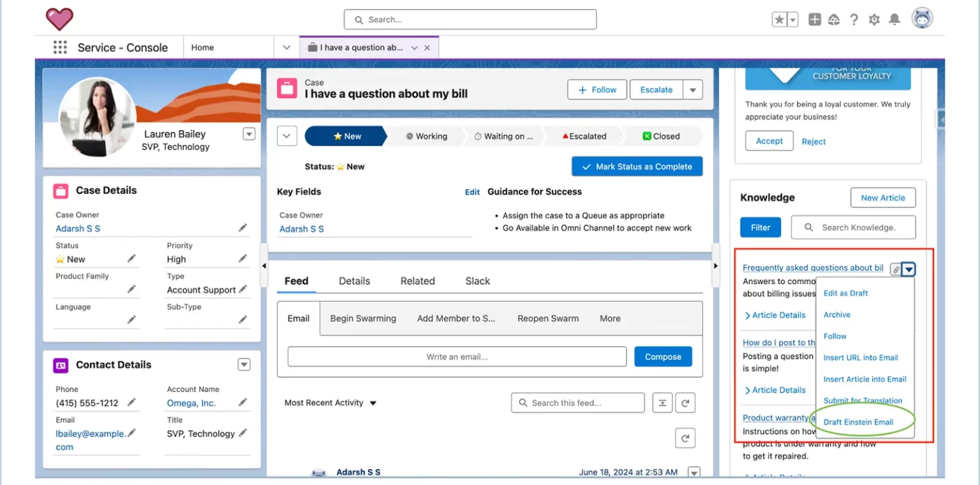
Task: Close the 'I have a question ab...' tab
Action: point(427,48)
